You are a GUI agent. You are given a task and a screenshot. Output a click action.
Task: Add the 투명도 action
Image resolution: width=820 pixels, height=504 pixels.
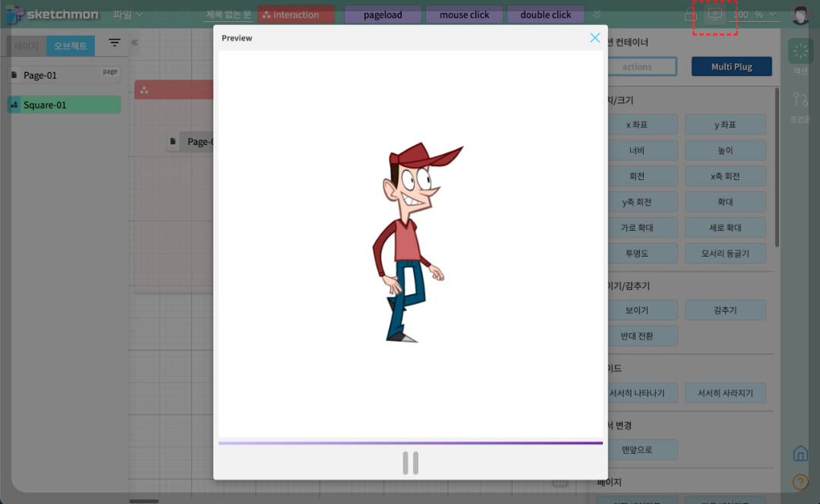pyautogui.click(x=643, y=253)
